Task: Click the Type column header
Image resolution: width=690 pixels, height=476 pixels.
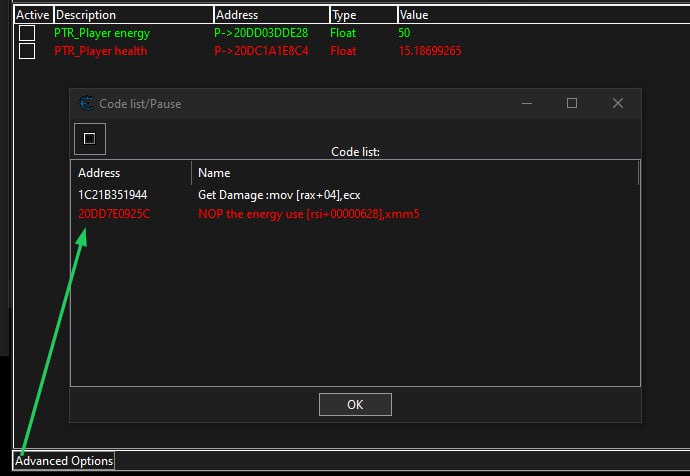Action: (x=361, y=15)
